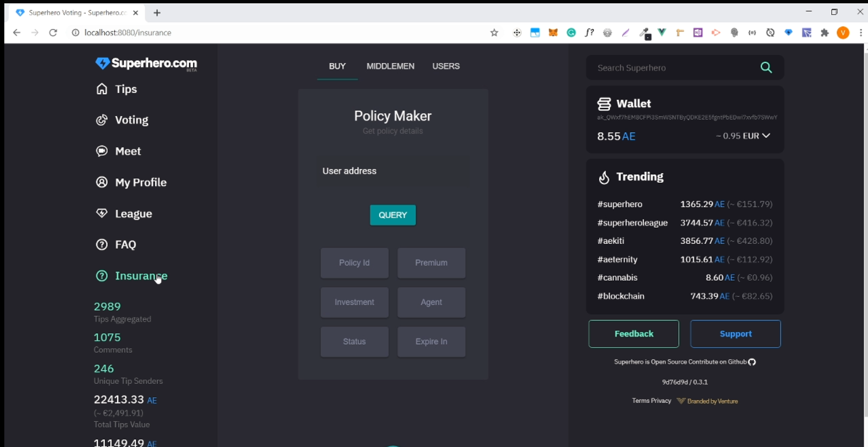Open the #blockchain trending tag
The height and width of the screenshot is (447, 868).
click(x=621, y=296)
